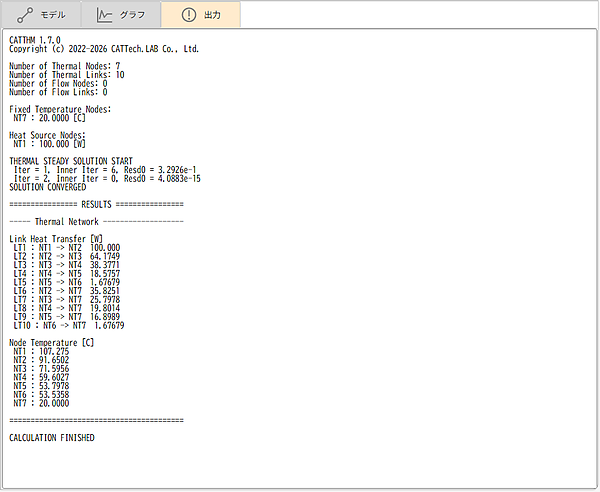This screenshot has height=492, width=600.
Task: Click the Node Temperature [C] heading
Action: coord(51,343)
